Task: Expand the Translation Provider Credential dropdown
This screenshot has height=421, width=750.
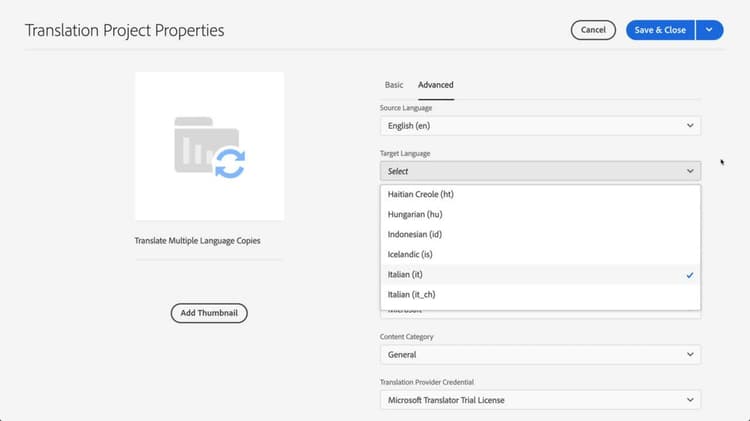Action: pos(540,400)
